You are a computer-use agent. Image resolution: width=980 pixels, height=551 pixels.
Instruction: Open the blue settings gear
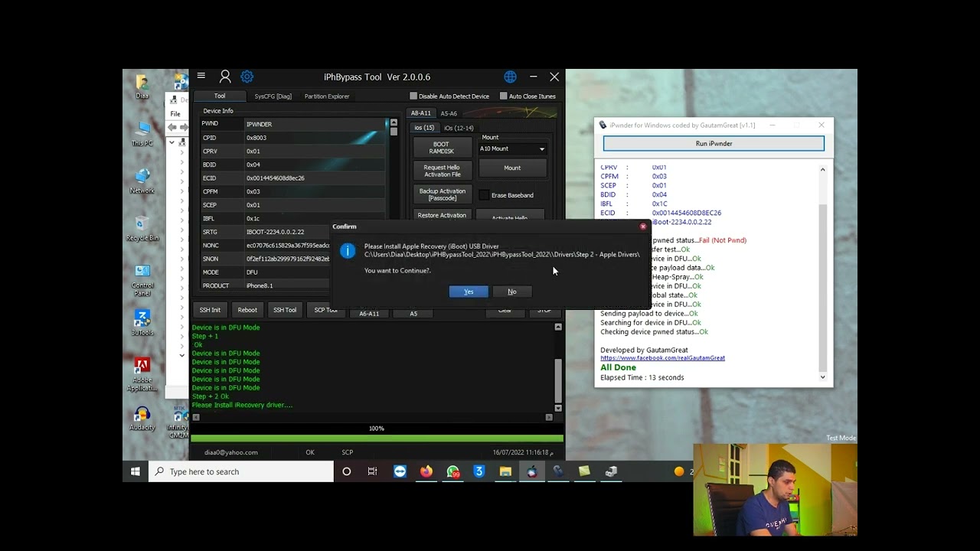pos(247,77)
